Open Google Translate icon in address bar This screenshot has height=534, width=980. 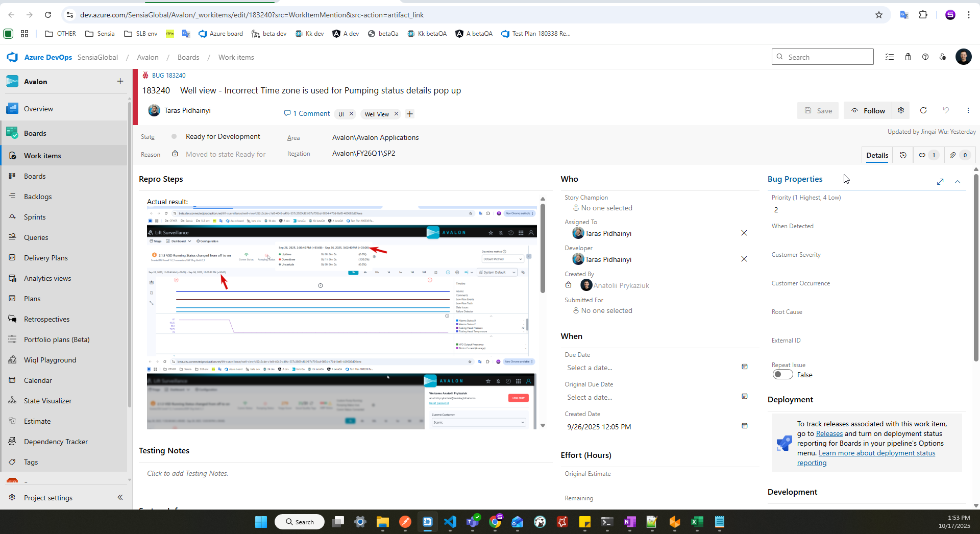click(x=904, y=15)
